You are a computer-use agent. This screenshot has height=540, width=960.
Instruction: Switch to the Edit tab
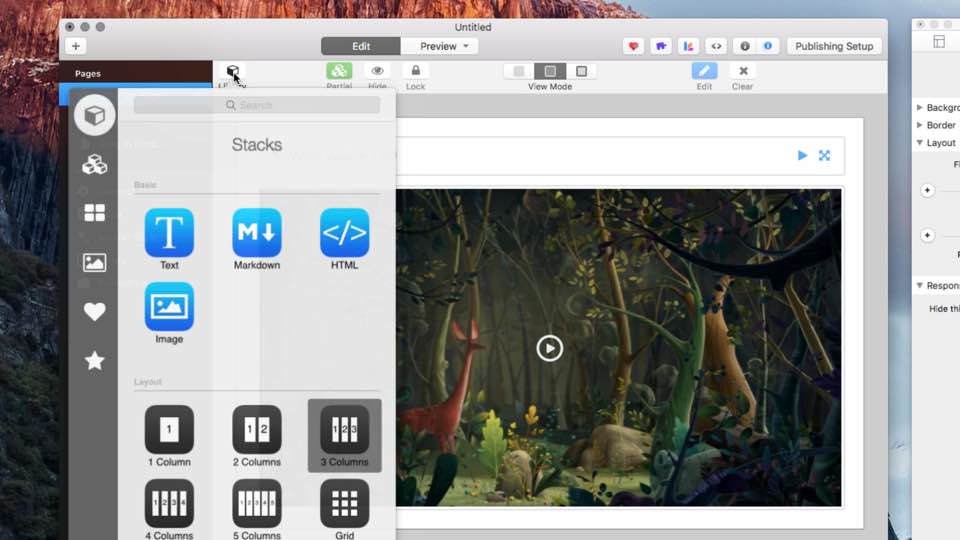[361, 46]
